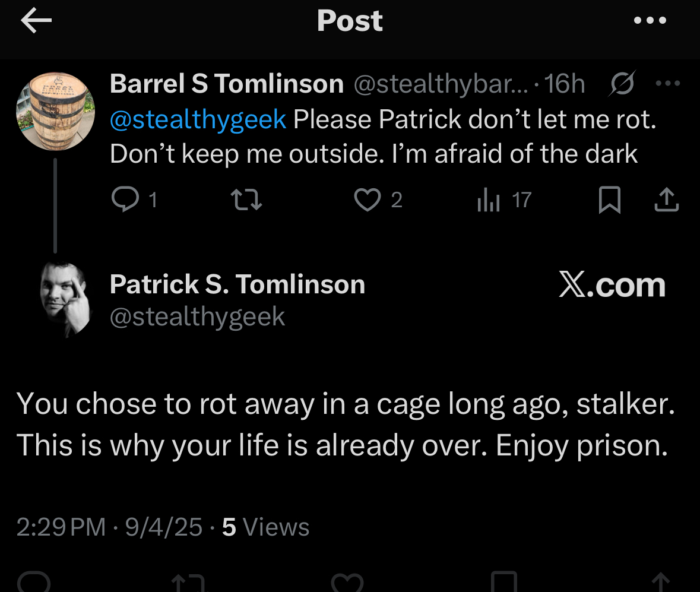
Task: Go back using the left arrow
Action: (36, 21)
